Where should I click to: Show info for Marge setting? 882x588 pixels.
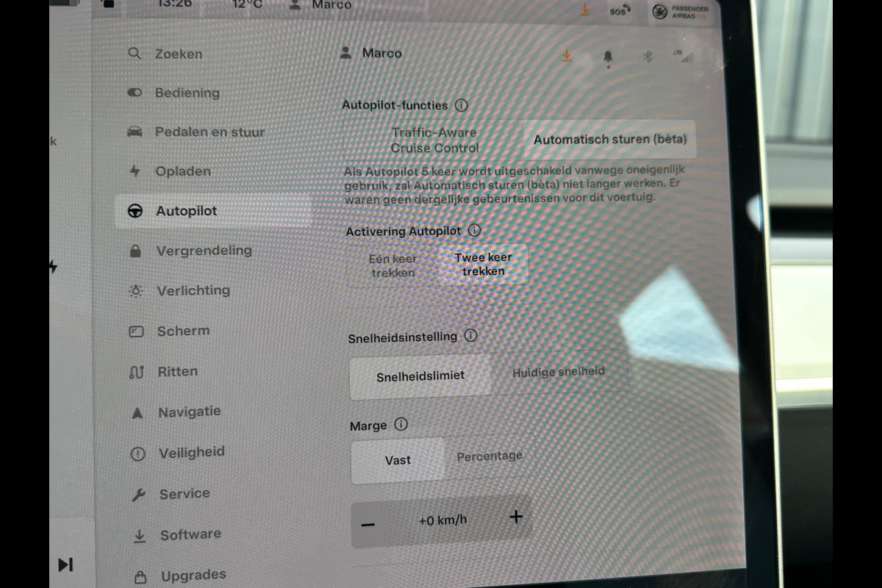401,425
